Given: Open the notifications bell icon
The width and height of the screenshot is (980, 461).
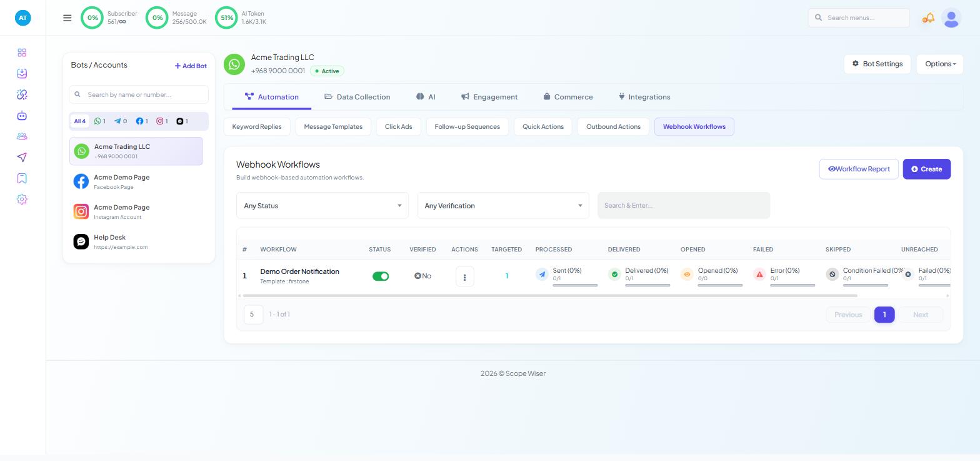Looking at the screenshot, I should tap(929, 18).
